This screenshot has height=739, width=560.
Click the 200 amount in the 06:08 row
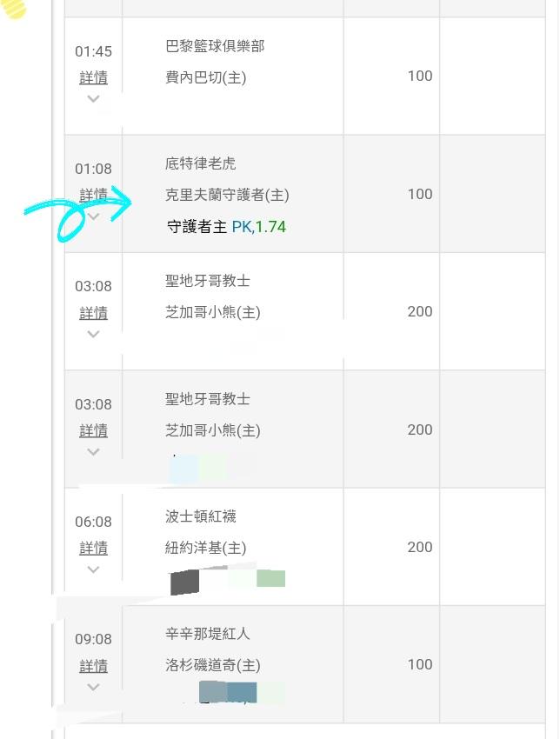[420, 547]
